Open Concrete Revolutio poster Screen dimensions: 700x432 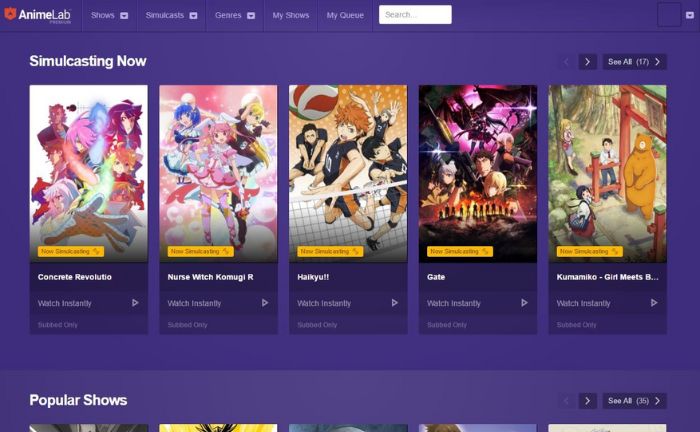point(88,174)
